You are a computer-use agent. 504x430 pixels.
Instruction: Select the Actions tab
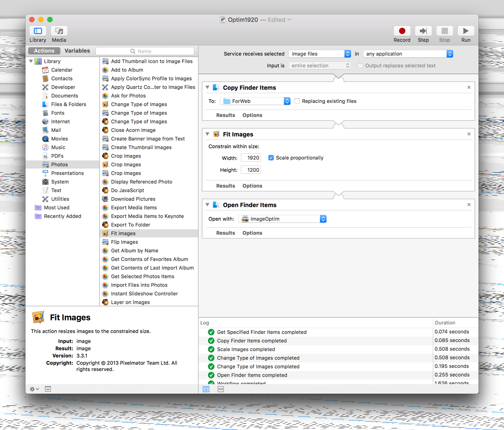click(44, 51)
